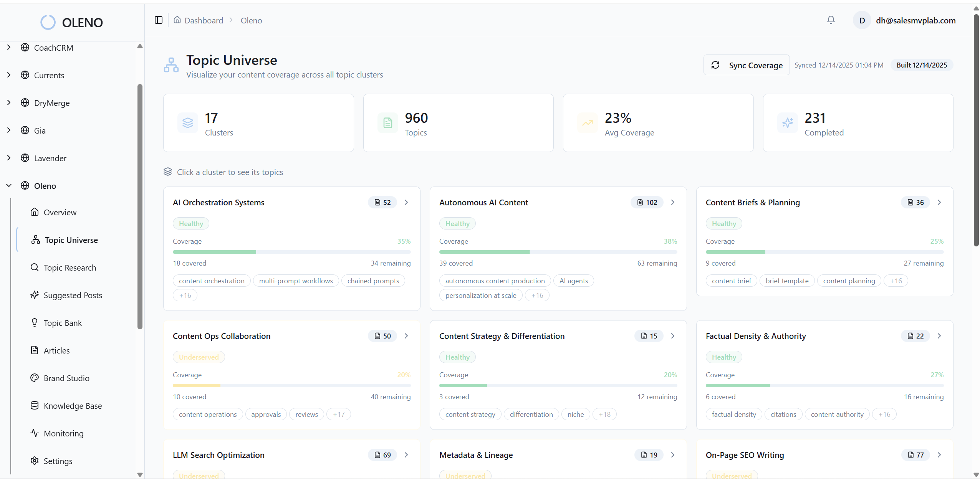Click the Settings gear icon
980x479 pixels.
click(x=35, y=461)
